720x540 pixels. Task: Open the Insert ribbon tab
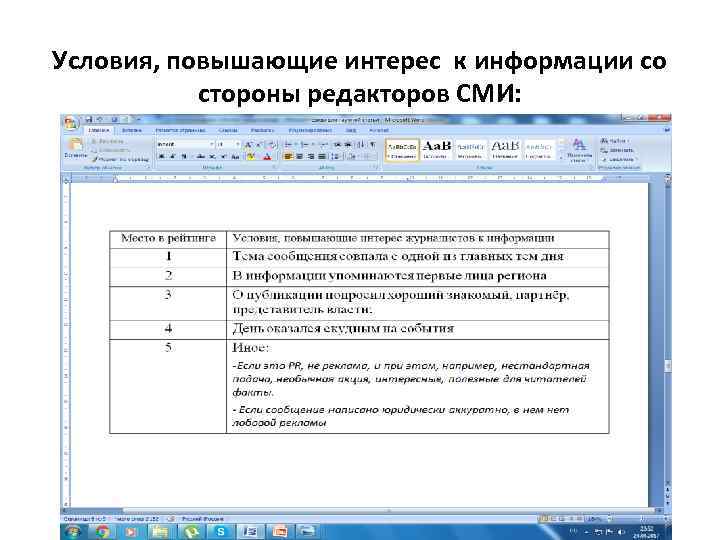tap(132, 131)
